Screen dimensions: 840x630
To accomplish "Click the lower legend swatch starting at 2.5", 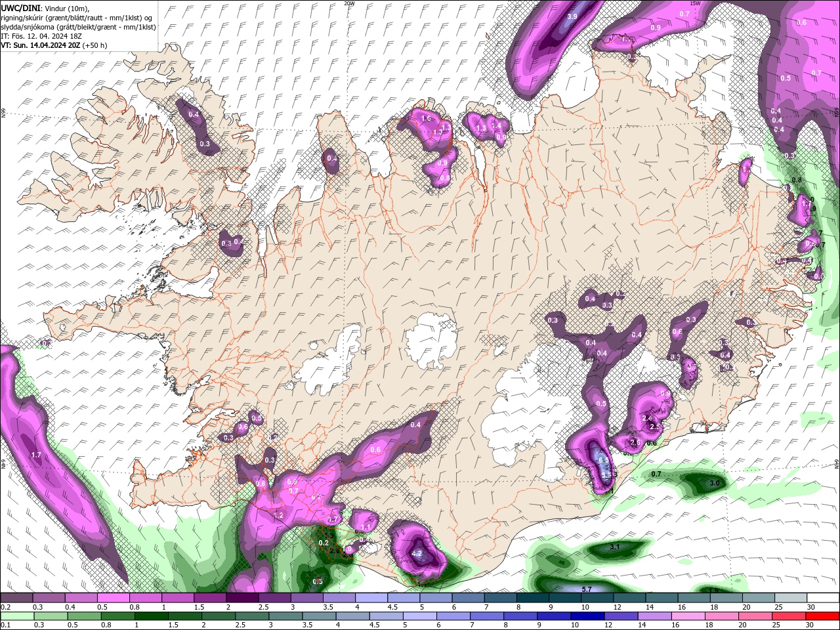I will click(252, 616).
